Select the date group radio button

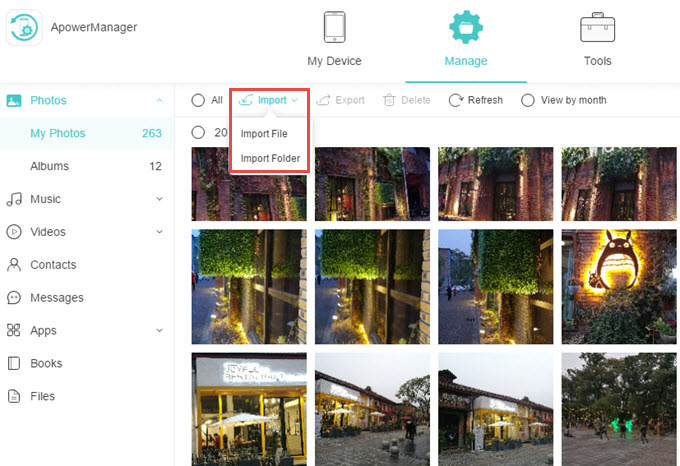click(198, 132)
